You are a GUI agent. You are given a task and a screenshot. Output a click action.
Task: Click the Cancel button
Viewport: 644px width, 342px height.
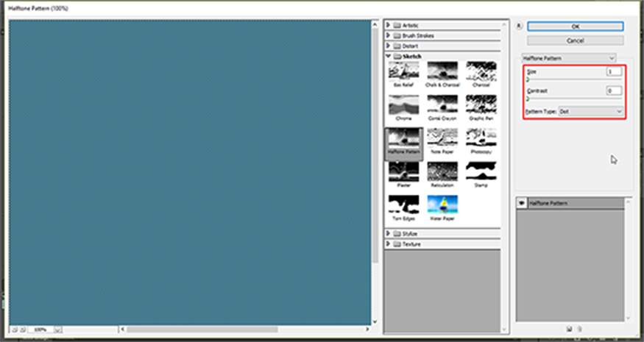click(x=576, y=40)
